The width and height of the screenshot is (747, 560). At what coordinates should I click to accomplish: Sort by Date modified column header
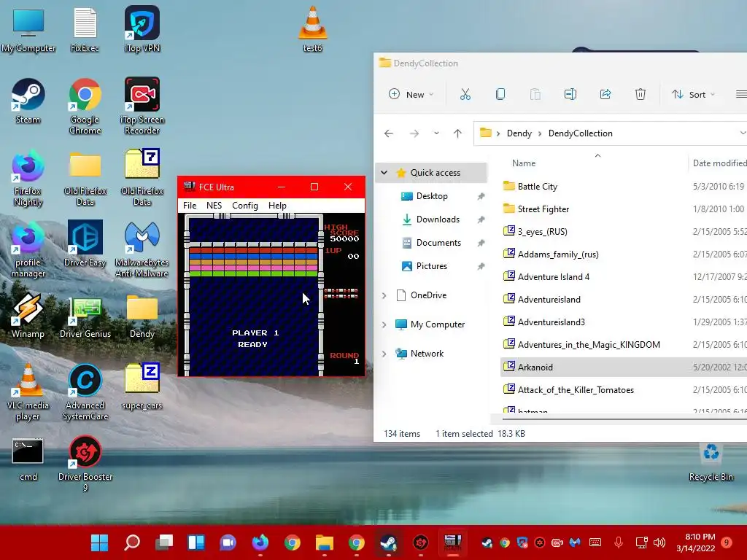click(x=719, y=163)
